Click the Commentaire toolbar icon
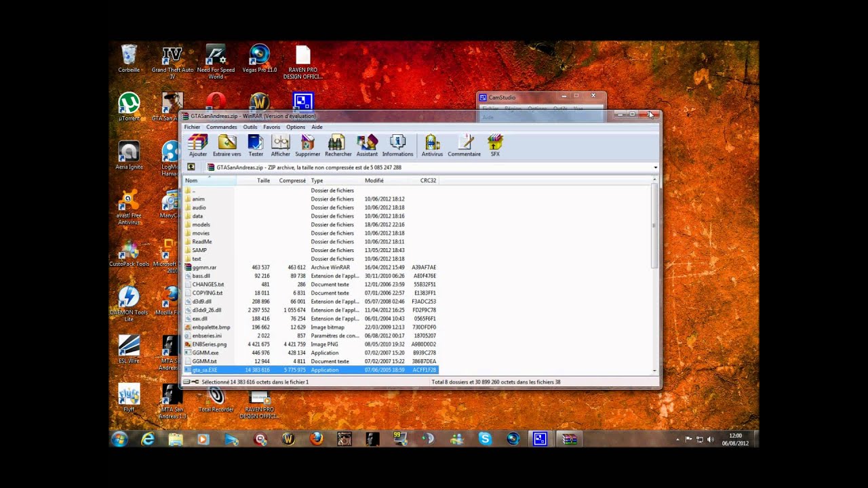Image resolution: width=868 pixels, height=488 pixels. click(x=464, y=146)
